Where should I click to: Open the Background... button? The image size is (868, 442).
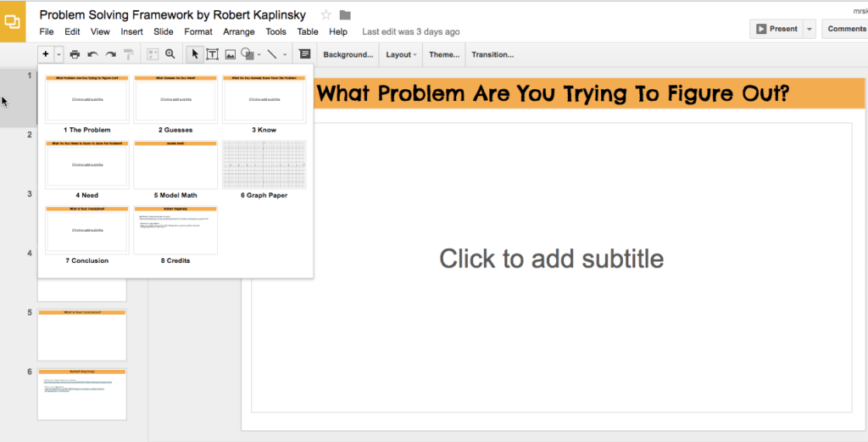348,55
